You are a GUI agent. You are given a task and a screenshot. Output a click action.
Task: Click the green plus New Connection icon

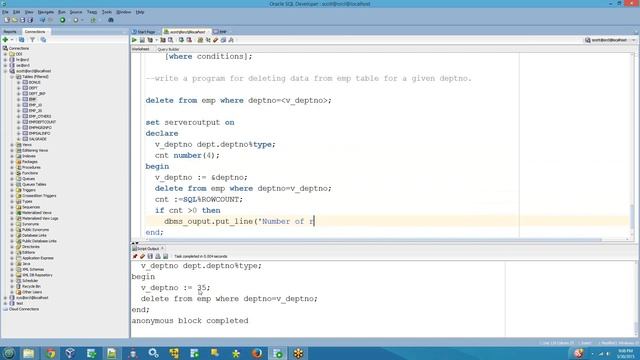[x=5, y=40]
